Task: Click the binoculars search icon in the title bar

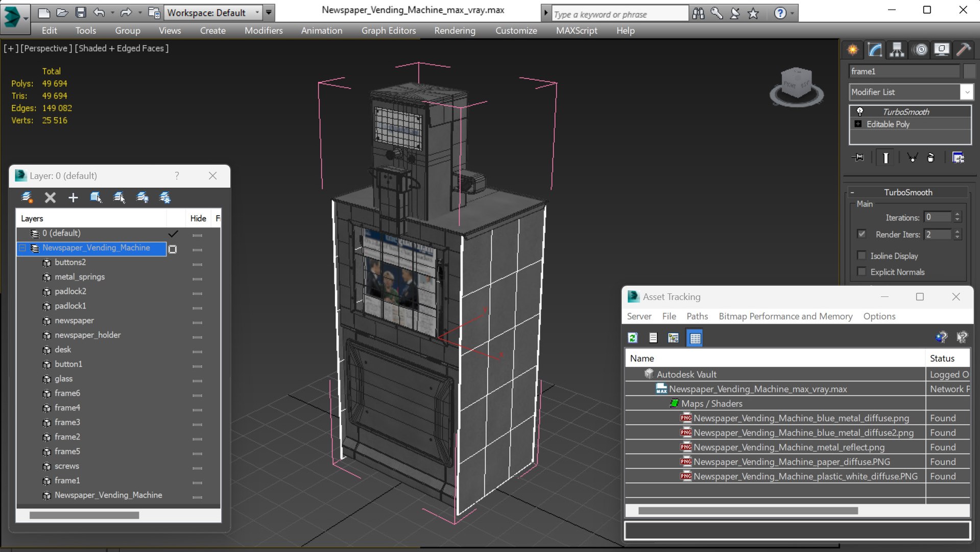Action: pyautogui.click(x=698, y=13)
